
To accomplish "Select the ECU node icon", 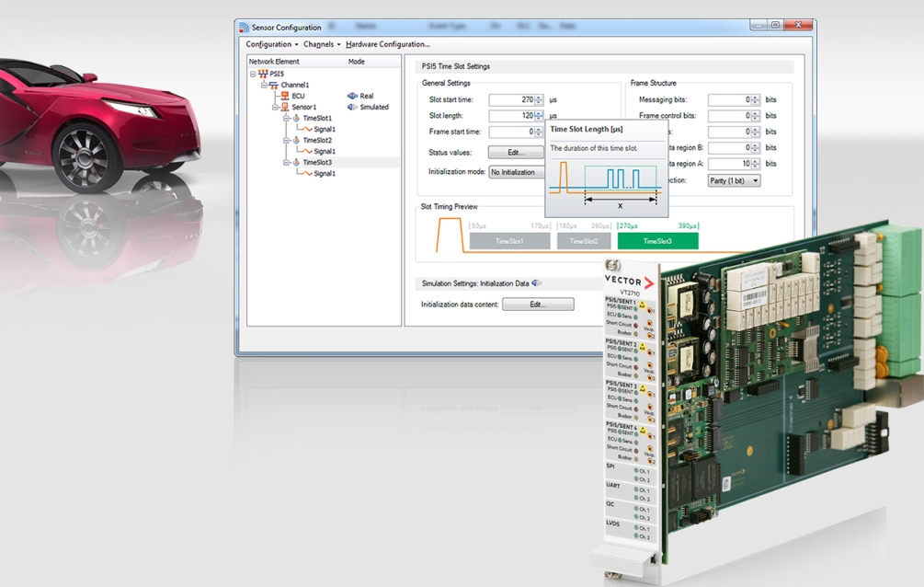I will pos(285,96).
